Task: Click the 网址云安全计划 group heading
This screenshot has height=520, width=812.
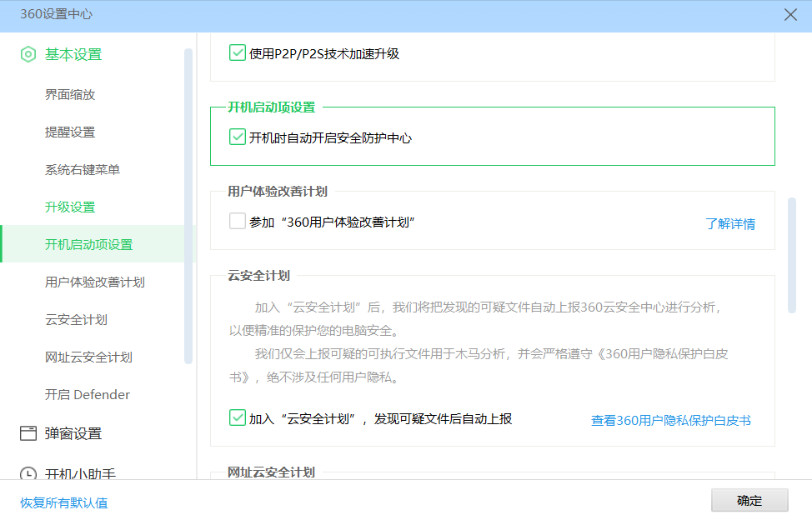Action: (x=271, y=472)
